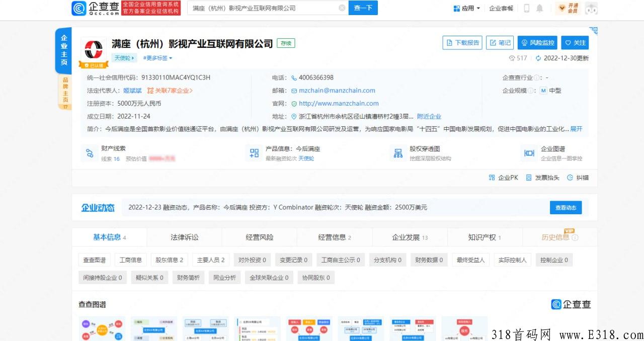644x341 pixels.
Task: Switch to the 法律诉讼 tab
Action: [x=184, y=237]
